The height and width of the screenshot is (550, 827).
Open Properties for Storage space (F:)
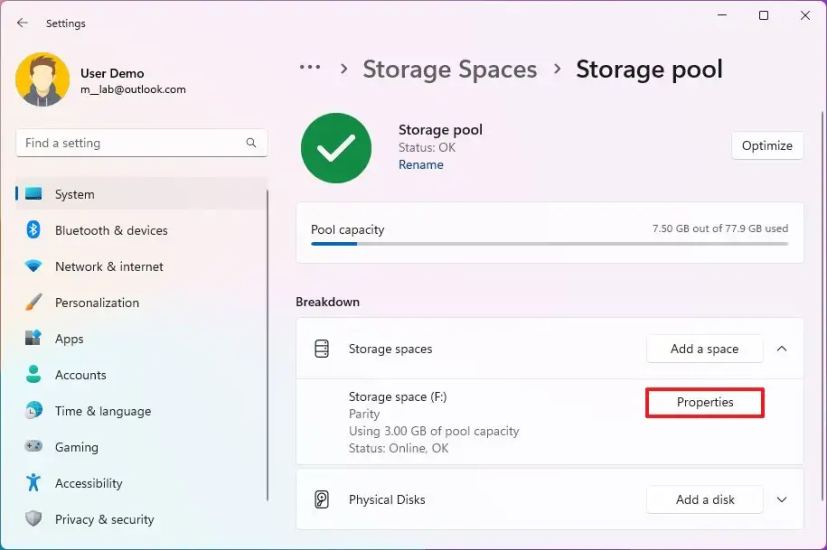[x=705, y=402]
